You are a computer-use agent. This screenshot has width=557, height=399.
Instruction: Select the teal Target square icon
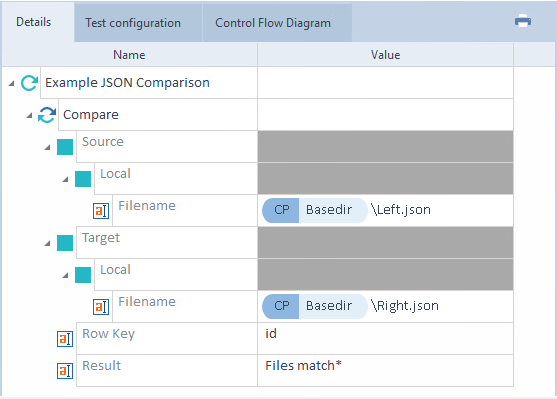coord(65,243)
